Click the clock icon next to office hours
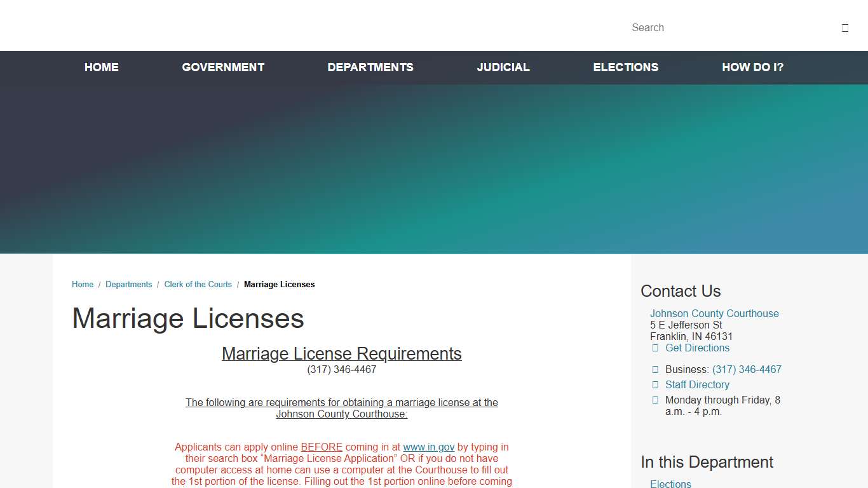This screenshot has height=488, width=868. pos(654,400)
